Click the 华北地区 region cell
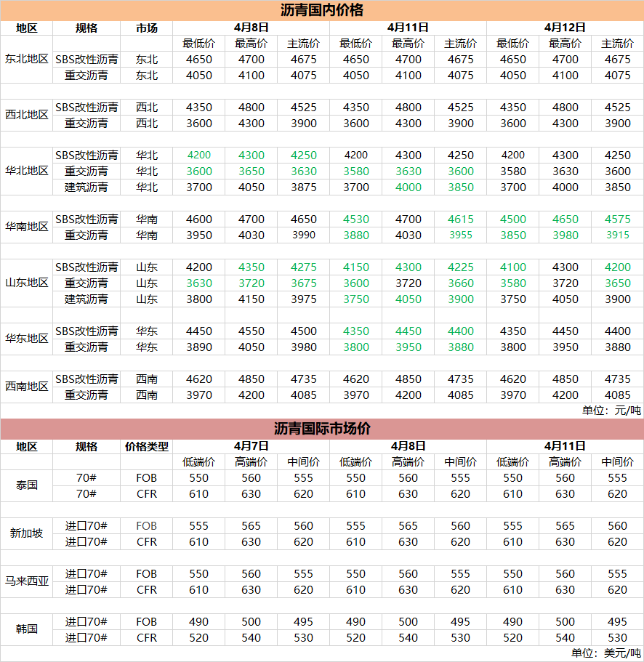Image resolution: width=644 pixels, height=662 pixels. coord(27,171)
